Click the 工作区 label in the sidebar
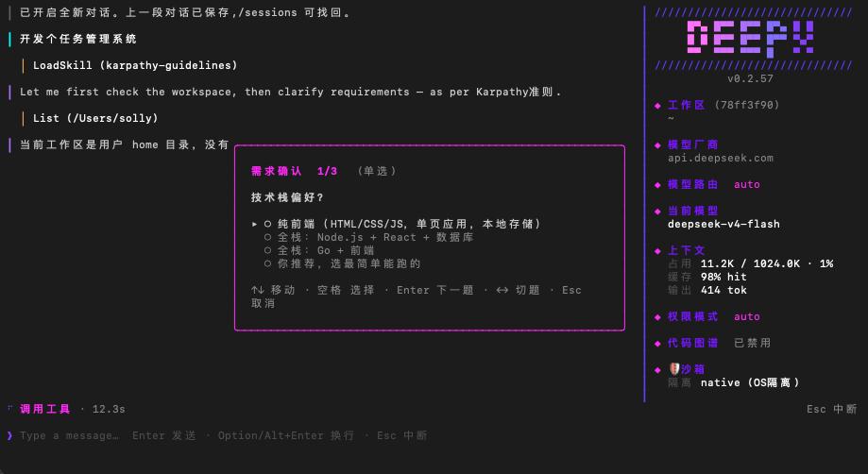 click(x=686, y=105)
